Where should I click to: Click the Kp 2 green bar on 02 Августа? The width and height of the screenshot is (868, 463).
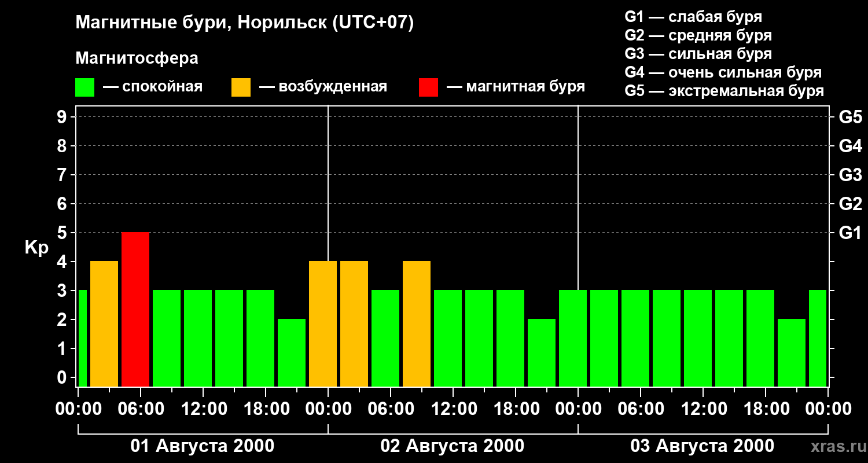(x=542, y=352)
